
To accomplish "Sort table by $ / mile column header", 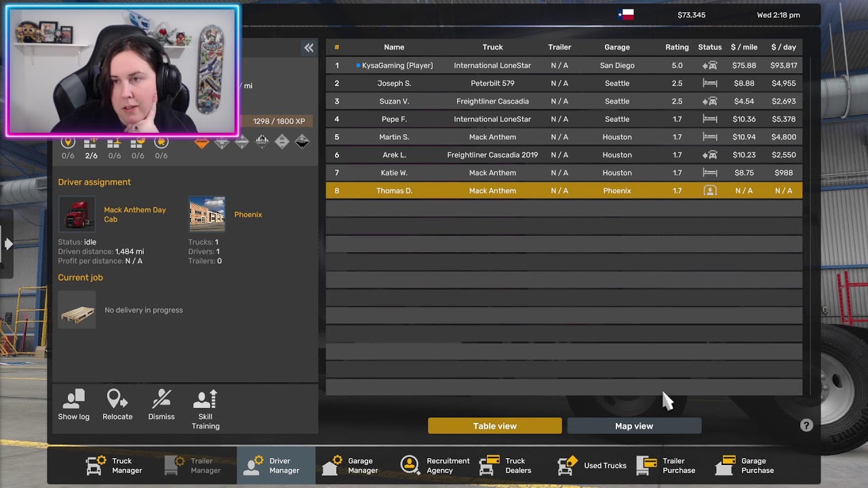I will (744, 47).
